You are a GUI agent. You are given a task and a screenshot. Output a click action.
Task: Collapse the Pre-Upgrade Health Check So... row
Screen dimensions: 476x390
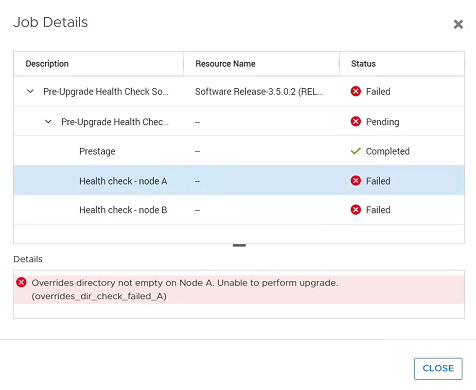(x=30, y=91)
